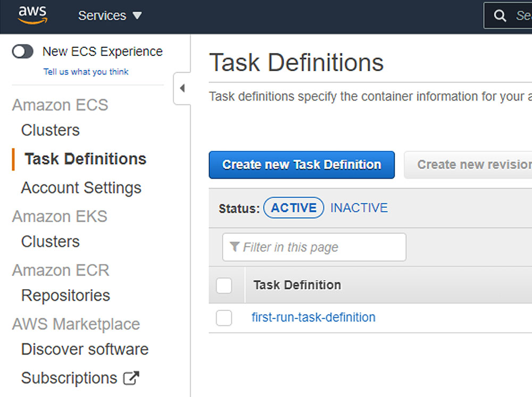Screen dimensions: 532x397
Task: Open Account Settings in the sidebar
Action: pos(81,188)
